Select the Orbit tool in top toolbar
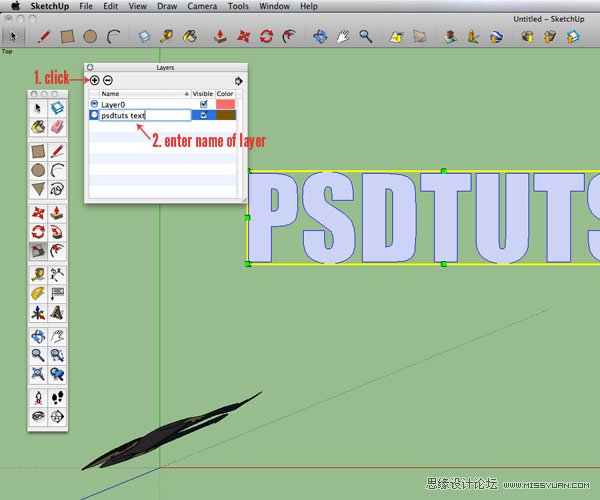The width and height of the screenshot is (600, 500). 320,37
